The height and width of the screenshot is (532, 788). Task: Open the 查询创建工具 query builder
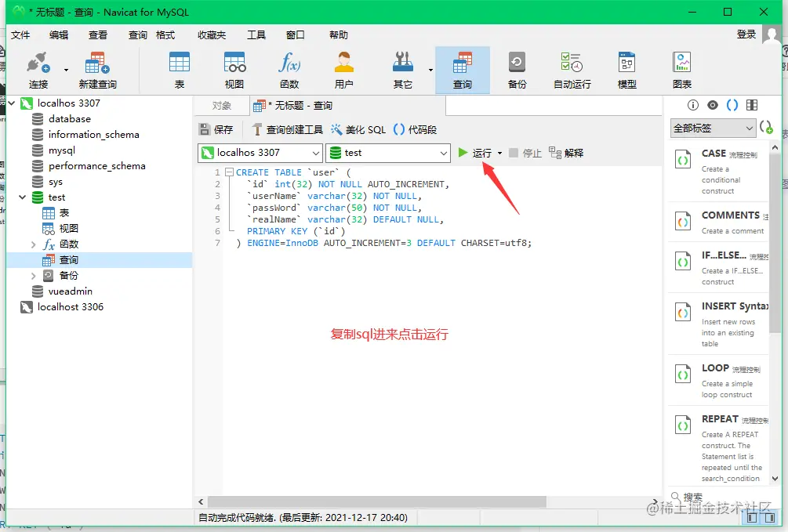click(288, 129)
